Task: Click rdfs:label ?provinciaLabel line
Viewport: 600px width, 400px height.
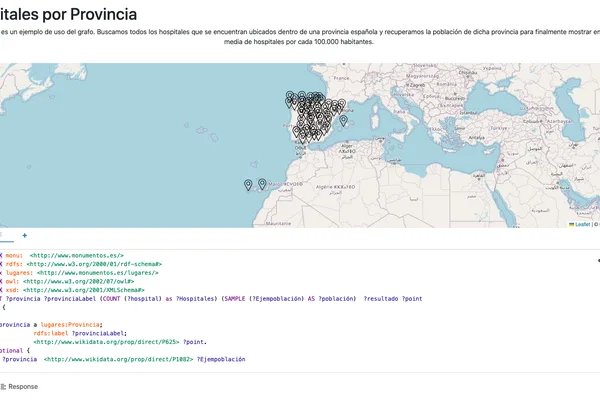Action: pyautogui.click(x=80, y=333)
